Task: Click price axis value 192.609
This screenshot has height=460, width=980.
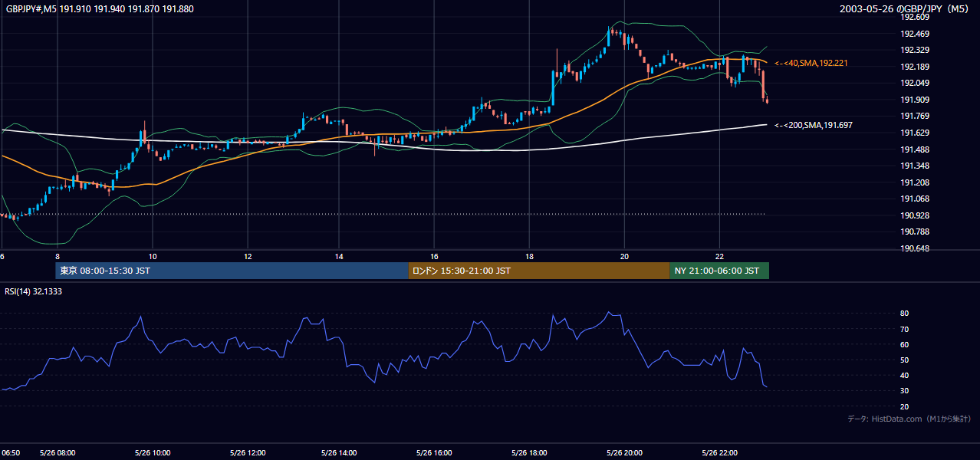Action: tap(915, 17)
